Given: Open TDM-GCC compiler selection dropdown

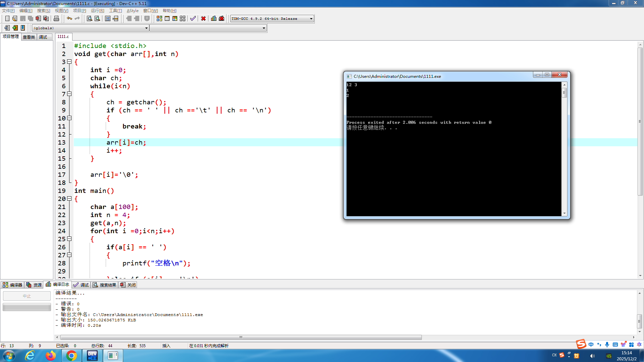Looking at the screenshot, I should pyautogui.click(x=272, y=18).
